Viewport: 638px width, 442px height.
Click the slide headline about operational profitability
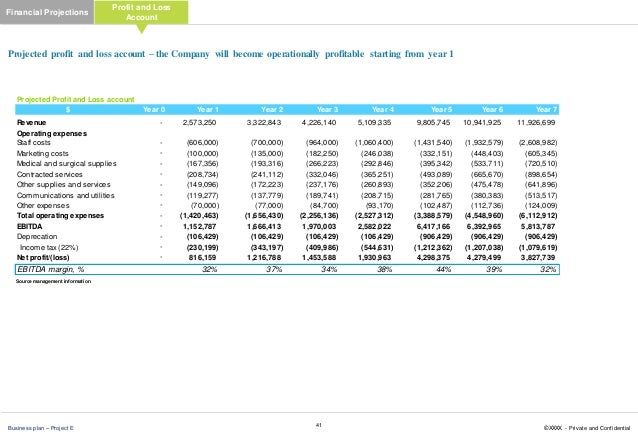pos(231,54)
